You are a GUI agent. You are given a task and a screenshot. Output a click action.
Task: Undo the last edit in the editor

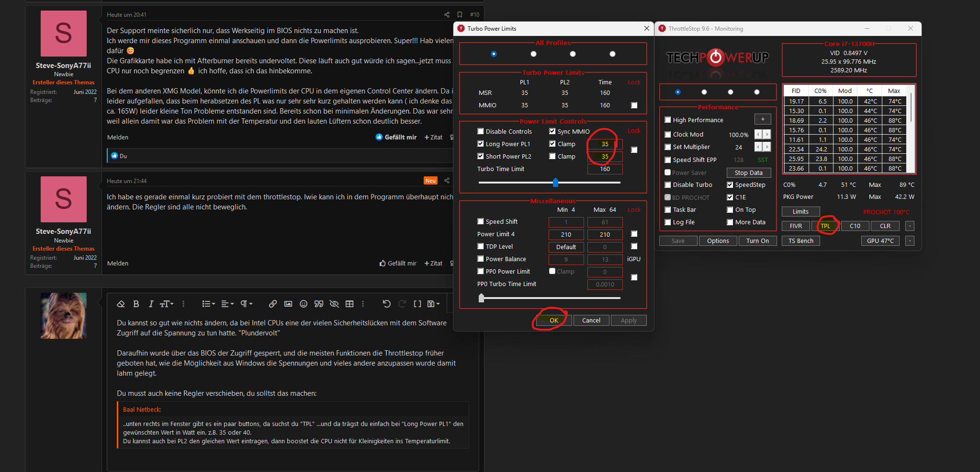[x=387, y=304]
